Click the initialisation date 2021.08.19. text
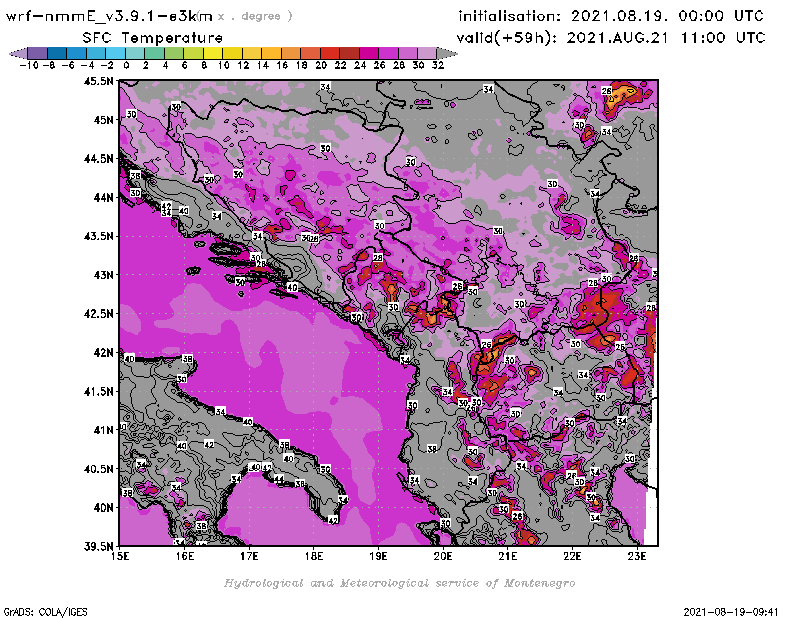 (619, 16)
